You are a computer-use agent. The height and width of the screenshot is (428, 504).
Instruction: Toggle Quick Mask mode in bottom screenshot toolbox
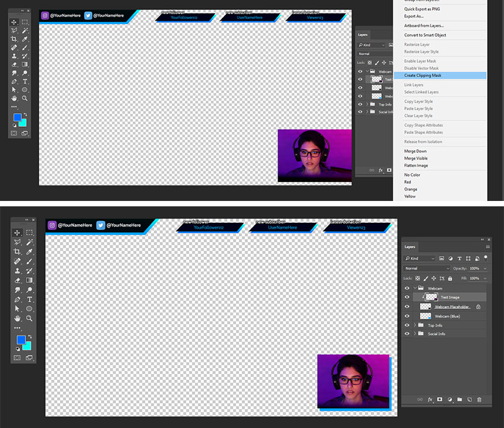[17, 357]
